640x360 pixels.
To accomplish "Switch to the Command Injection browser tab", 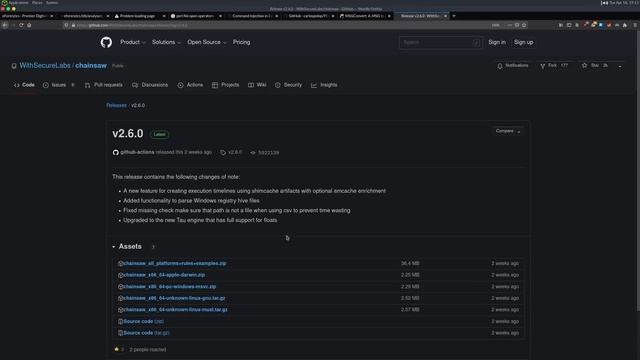I will tap(252, 16).
